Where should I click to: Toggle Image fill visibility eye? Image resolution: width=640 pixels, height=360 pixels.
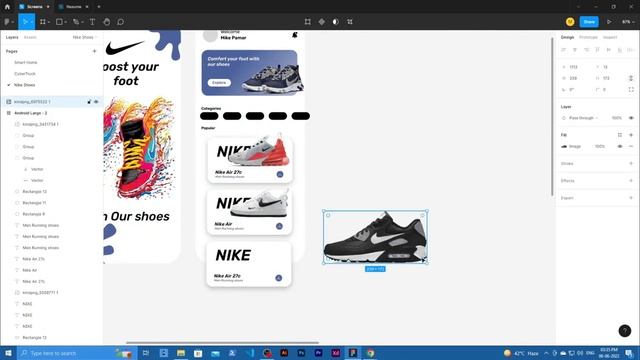pos(620,147)
